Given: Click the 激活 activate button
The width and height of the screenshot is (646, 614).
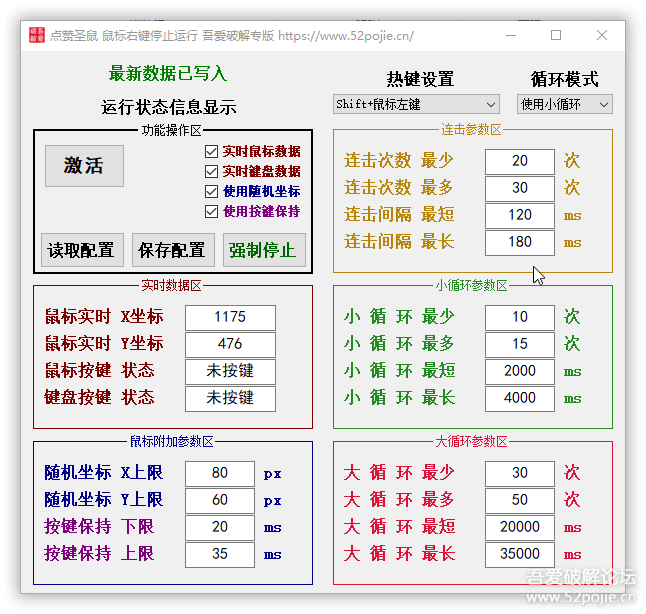Looking at the screenshot, I should 84,166.
